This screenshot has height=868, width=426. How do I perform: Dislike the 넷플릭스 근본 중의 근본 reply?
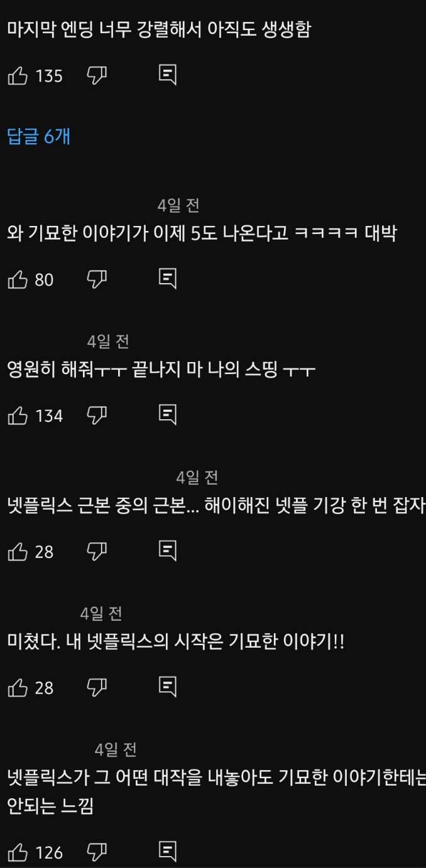96,552
